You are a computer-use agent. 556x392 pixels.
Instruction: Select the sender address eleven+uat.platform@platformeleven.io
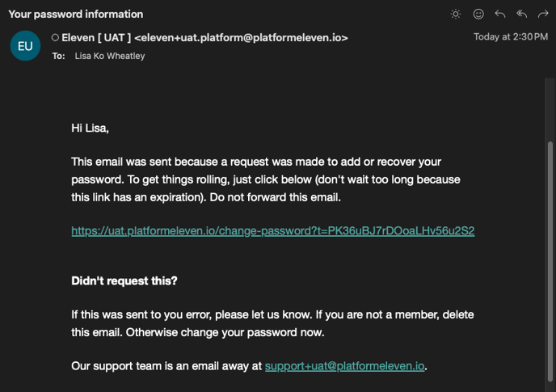241,38
